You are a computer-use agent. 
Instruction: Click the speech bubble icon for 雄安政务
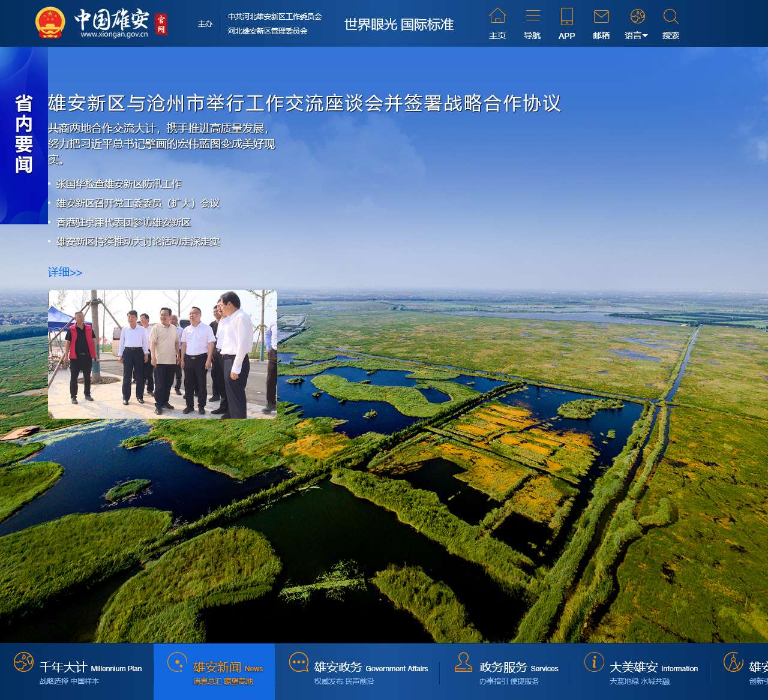tap(299, 662)
